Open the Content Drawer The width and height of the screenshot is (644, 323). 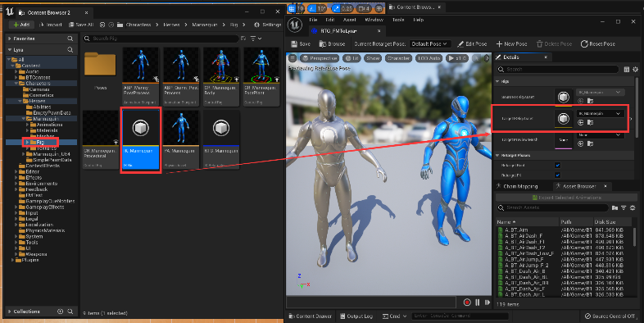[x=310, y=316]
